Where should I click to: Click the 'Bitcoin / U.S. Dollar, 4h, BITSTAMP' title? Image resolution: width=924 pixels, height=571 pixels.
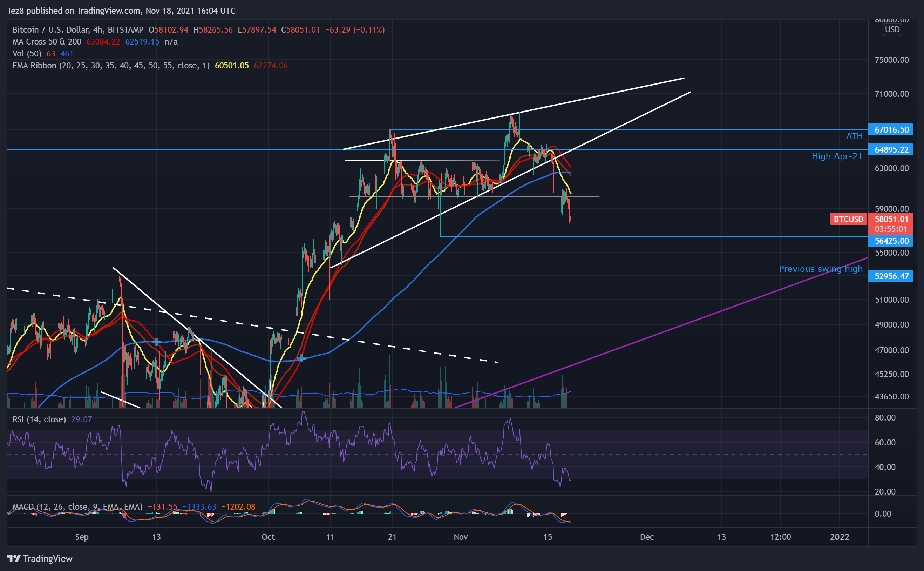point(78,30)
